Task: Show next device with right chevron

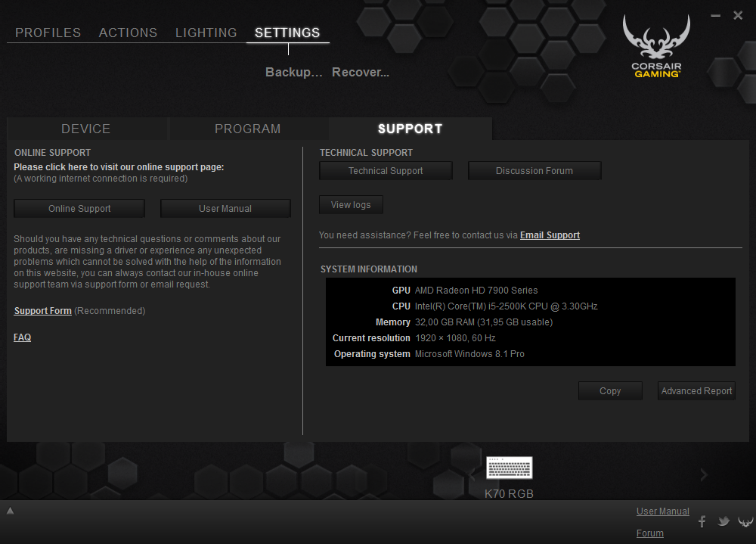Action: pyautogui.click(x=704, y=475)
